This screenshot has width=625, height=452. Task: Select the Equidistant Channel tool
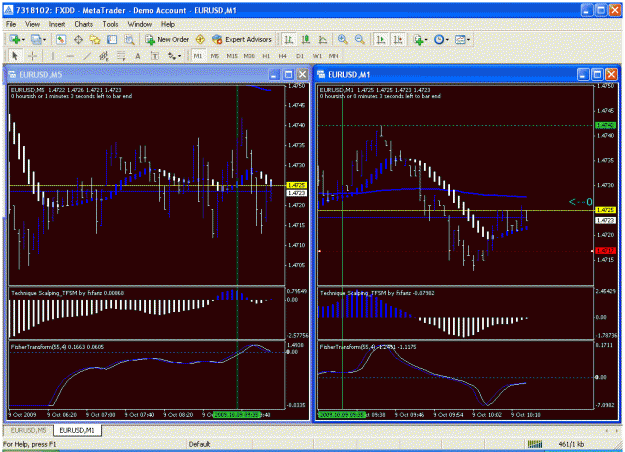click(x=104, y=56)
